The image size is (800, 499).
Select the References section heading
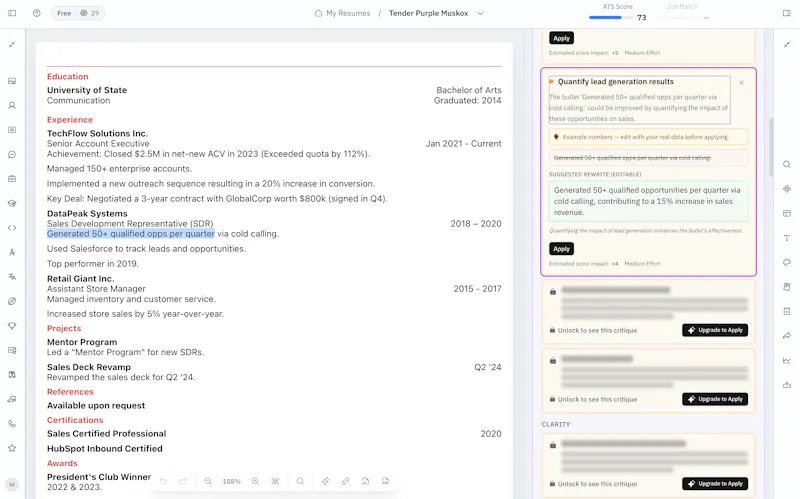click(70, 392)
